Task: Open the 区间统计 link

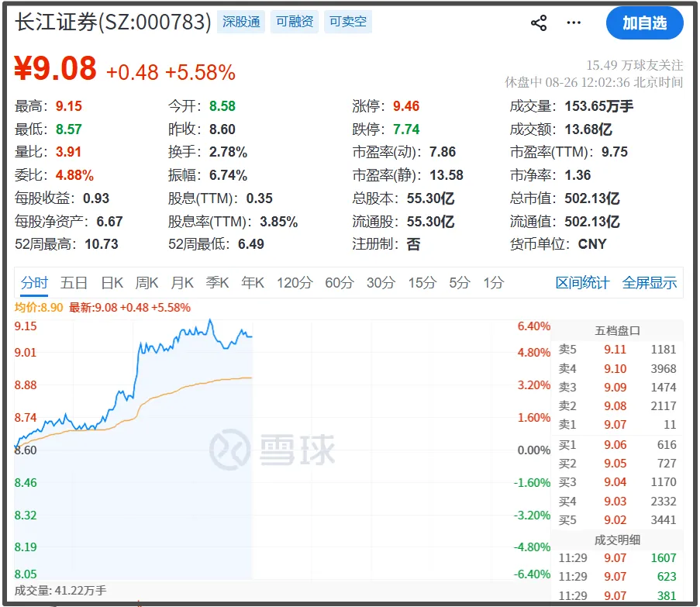Action: pyautogui.click(x=582, y=283)
